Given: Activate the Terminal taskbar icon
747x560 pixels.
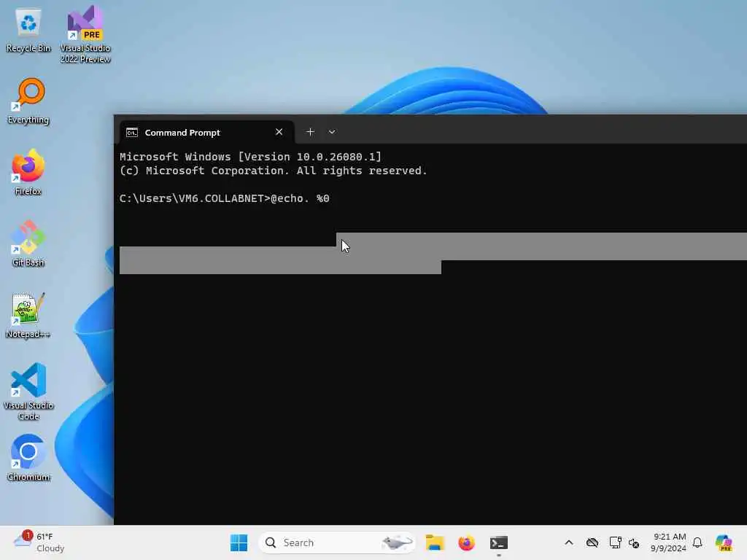Looking at the screenshot, I should click(499, 542).
